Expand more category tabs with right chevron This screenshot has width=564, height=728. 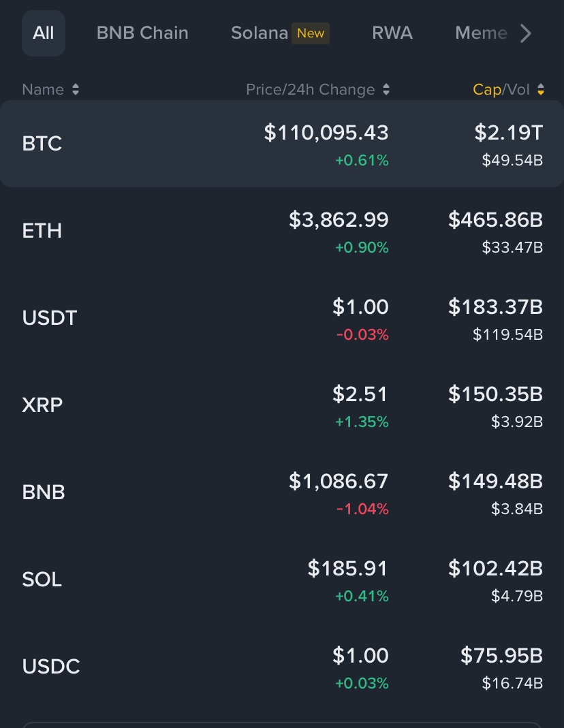click(525, 33)
